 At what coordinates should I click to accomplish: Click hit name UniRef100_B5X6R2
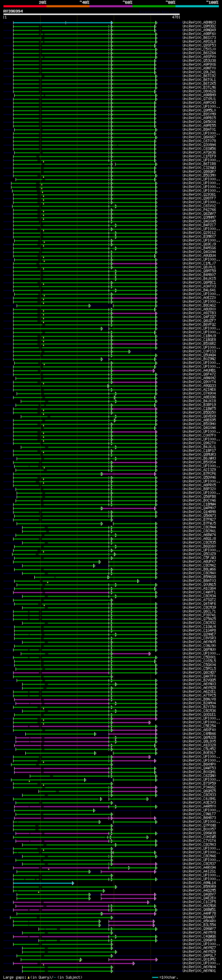click(199, 343)
